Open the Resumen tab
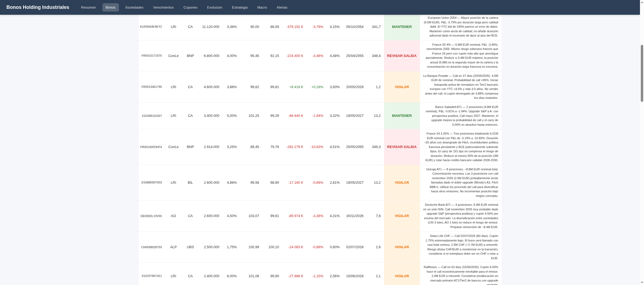Viewport: 644px width, 285px height. click(x=88, y=7)
